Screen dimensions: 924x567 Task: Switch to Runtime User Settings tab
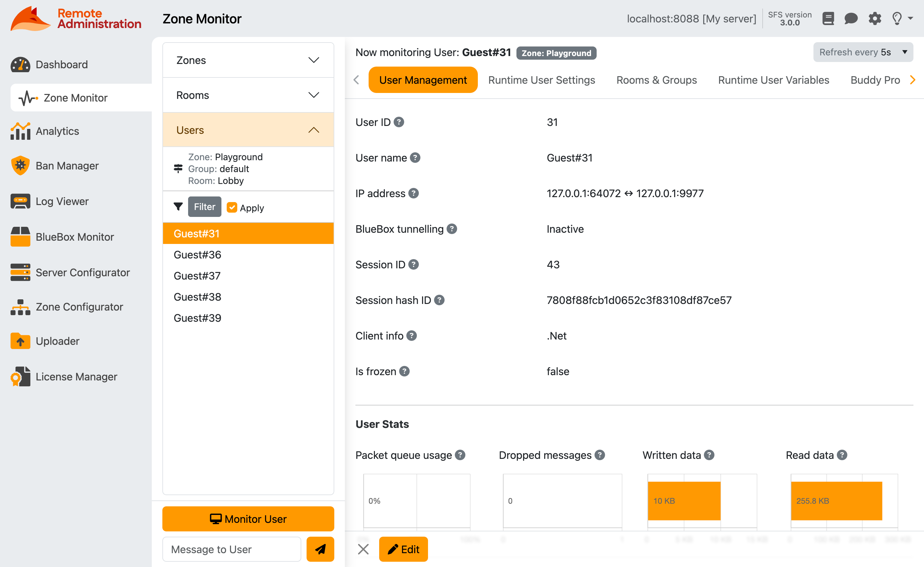(541, 80)
